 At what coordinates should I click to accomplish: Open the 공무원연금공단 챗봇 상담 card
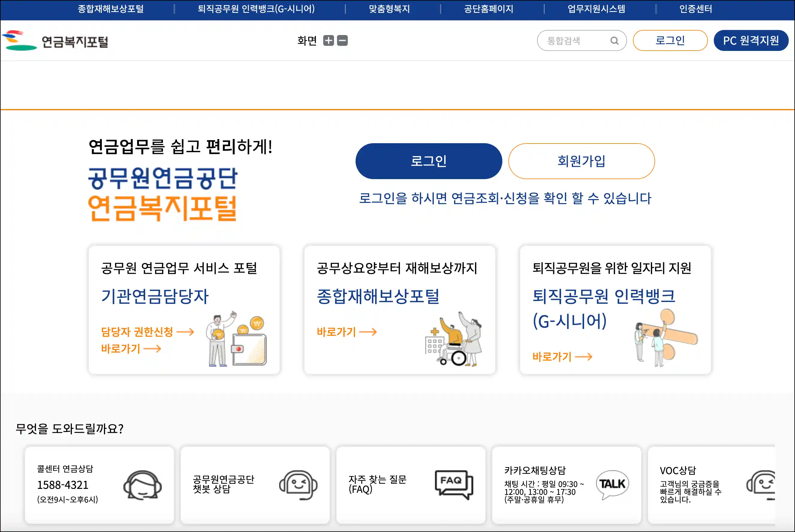coord(255,485)
